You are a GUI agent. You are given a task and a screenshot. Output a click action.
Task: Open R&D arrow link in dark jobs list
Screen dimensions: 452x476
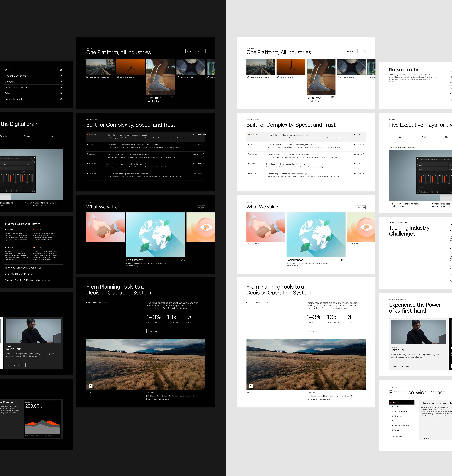tap(61, 70)
